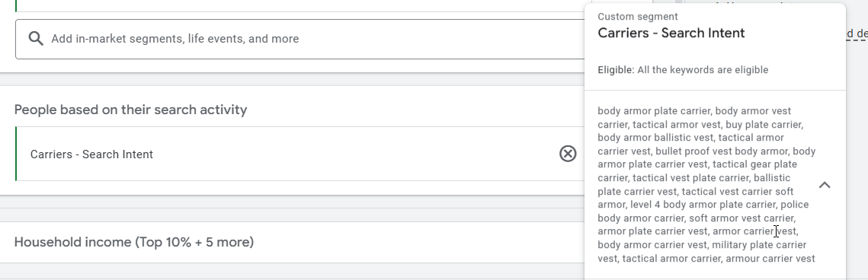Click the Carriers - Search Intent popup title

point(671,33)
